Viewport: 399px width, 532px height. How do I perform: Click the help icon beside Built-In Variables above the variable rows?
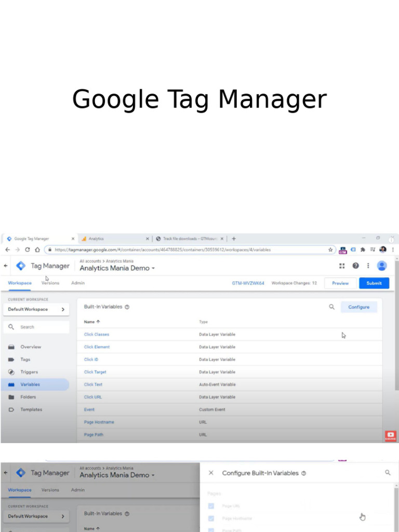127,307
